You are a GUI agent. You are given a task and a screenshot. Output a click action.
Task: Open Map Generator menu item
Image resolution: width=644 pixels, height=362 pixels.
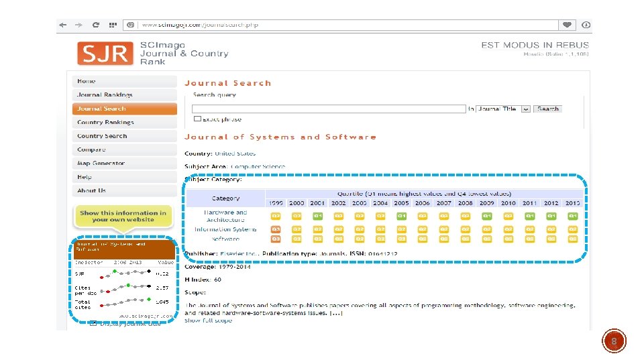125,164
